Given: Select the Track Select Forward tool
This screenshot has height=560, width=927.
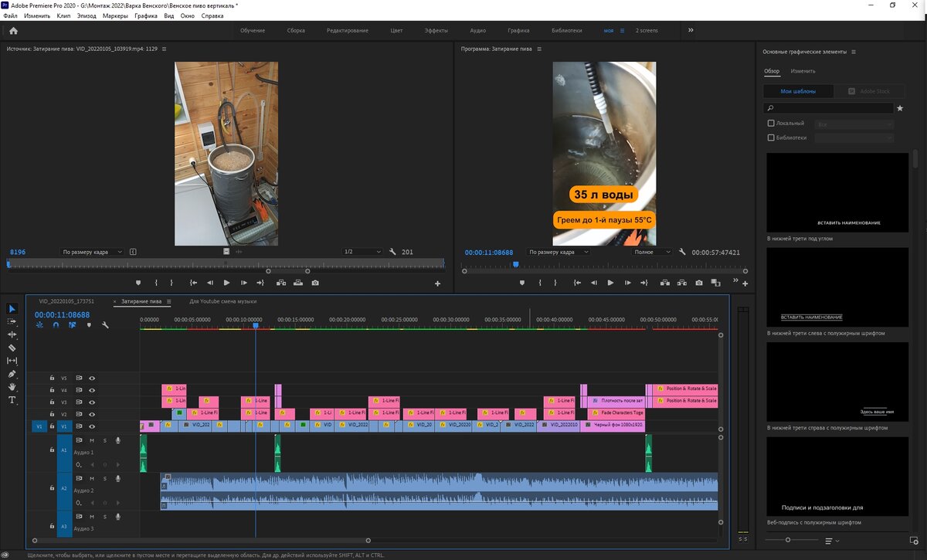Looking at the screenshot, I should click(12, 322).
